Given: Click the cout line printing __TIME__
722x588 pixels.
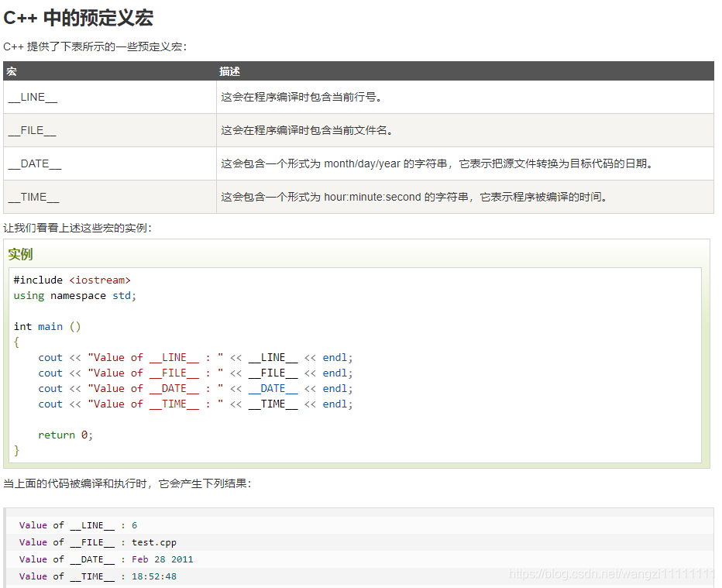Looking at the screenshot, I should click(195, 404).
